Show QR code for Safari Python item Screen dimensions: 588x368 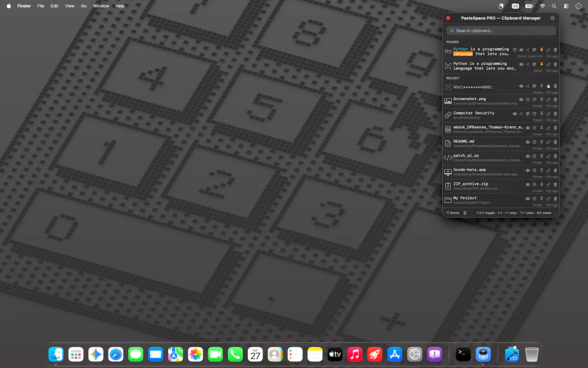[x=534, y=64]
